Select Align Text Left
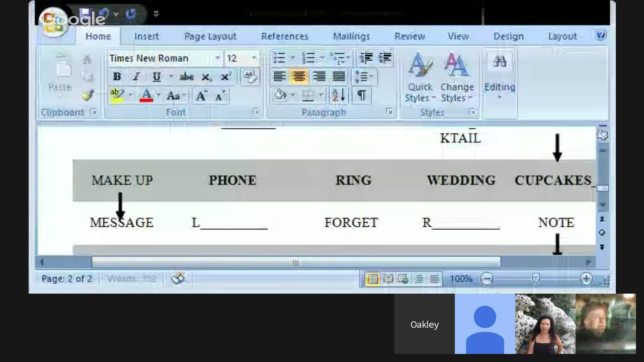Image resolution: width=644 pixels, height=362 pixels. (280, 76)
